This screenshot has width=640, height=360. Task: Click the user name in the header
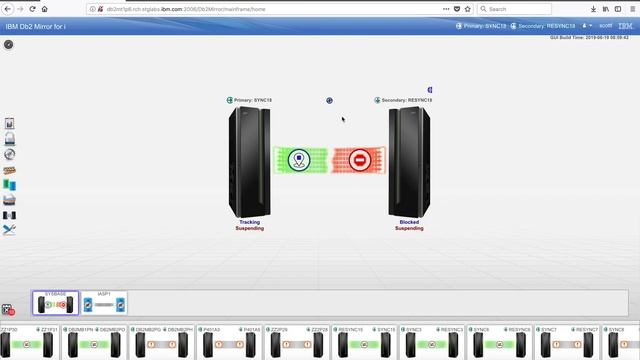[606, 26]
